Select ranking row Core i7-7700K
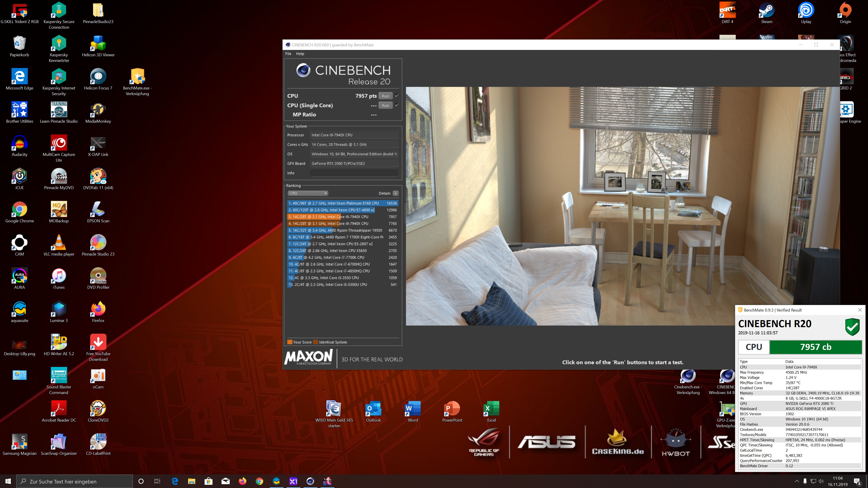 pyautogui.click(x=343, y=257)
